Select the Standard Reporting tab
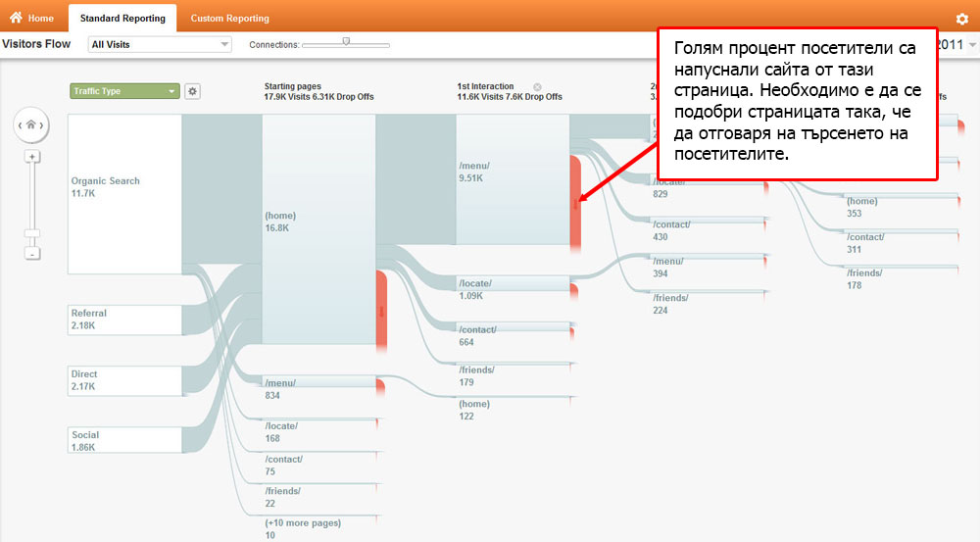The height and width of the screenshot is (542, 980). click(122, 18)
